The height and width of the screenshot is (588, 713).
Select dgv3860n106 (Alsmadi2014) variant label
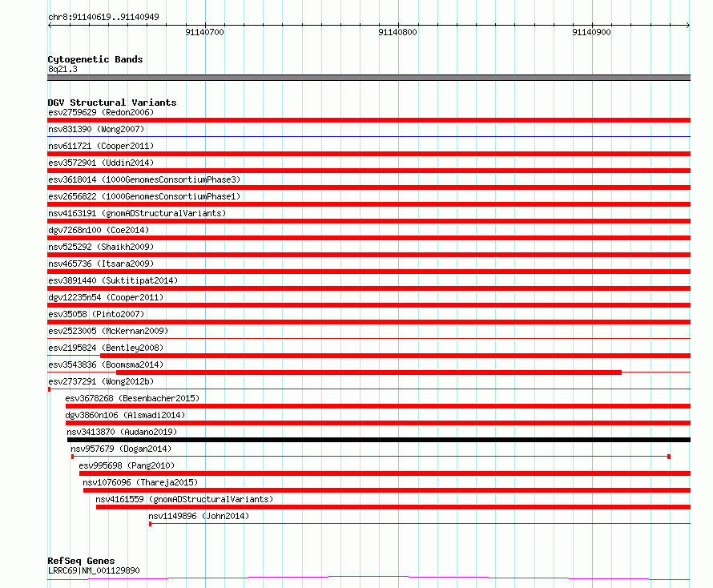click(x=125, y=415)
